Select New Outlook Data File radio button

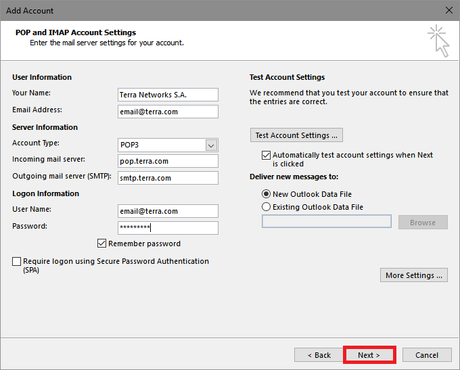(x=266, y=194)
